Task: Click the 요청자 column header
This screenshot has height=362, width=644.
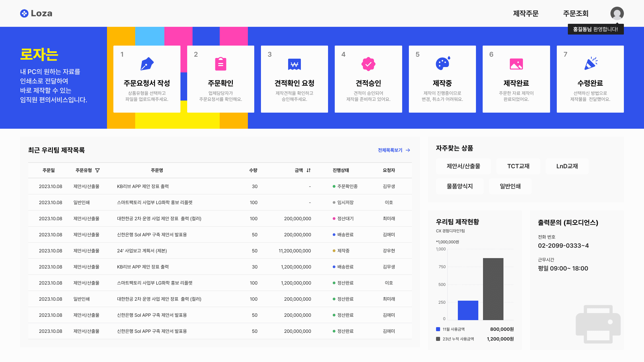Action: point(389,170)
